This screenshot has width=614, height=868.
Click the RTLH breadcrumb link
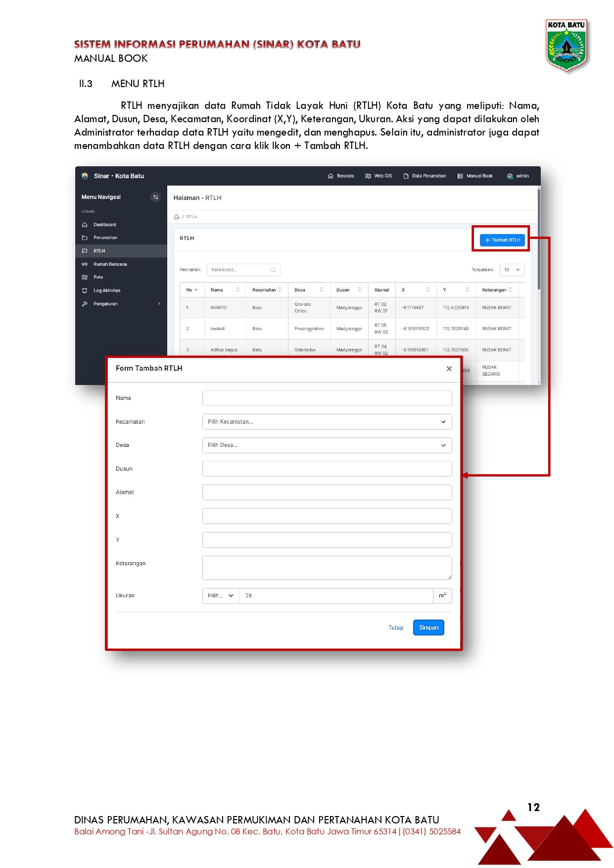click(191, 217)
